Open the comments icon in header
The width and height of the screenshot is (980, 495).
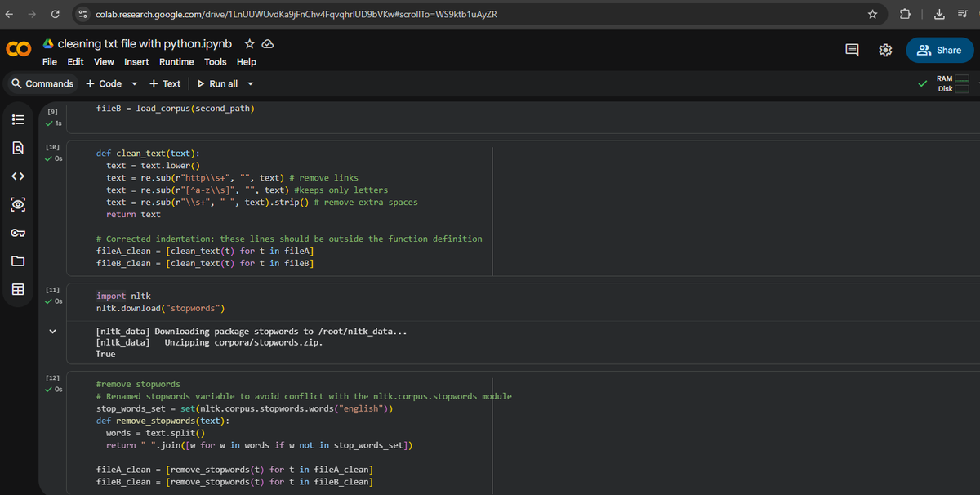852,51
